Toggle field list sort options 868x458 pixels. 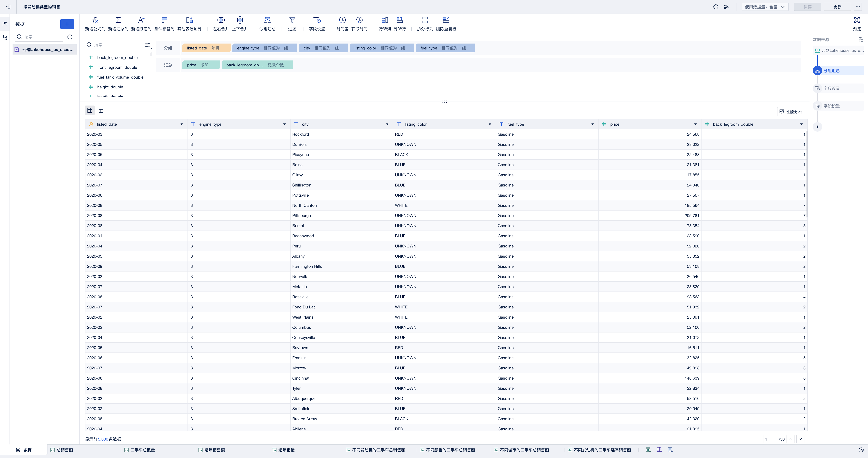[148, 45]
